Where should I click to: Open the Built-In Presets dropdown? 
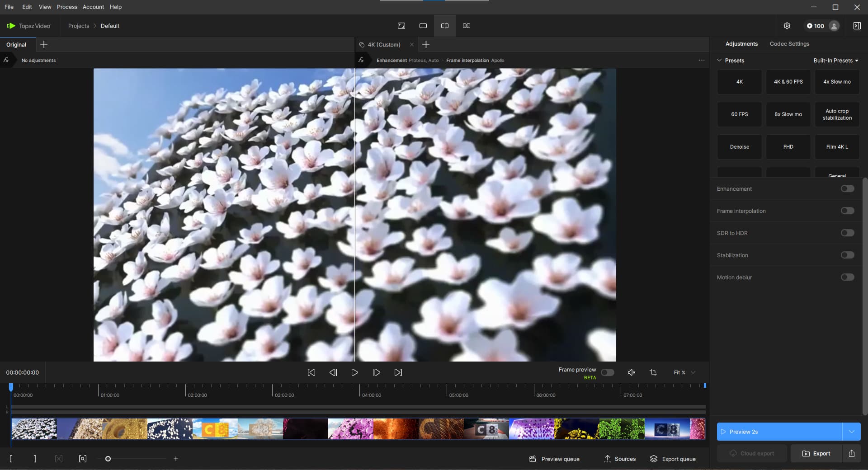click(835, 61)
